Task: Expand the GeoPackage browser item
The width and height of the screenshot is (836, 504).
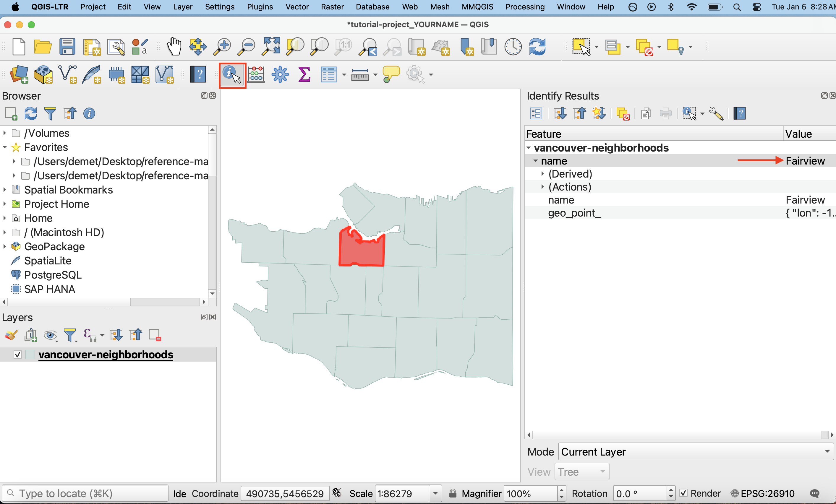Action: click(5, 247)
